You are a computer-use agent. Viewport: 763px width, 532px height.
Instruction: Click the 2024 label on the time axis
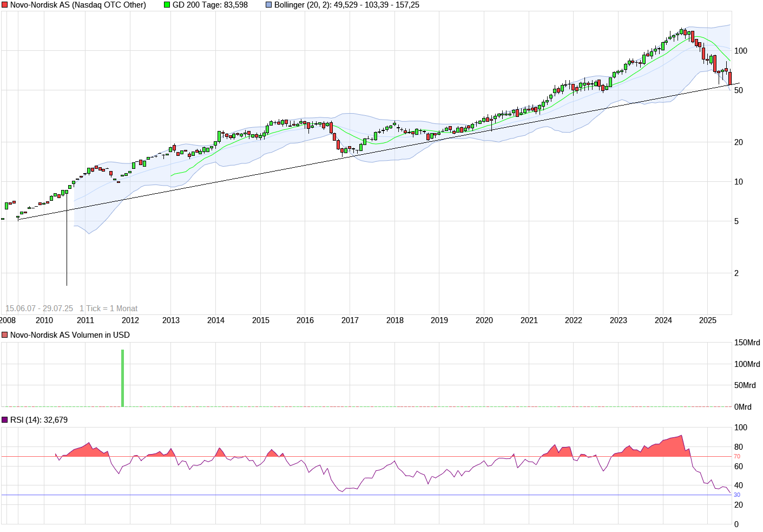tap(663, 320)
